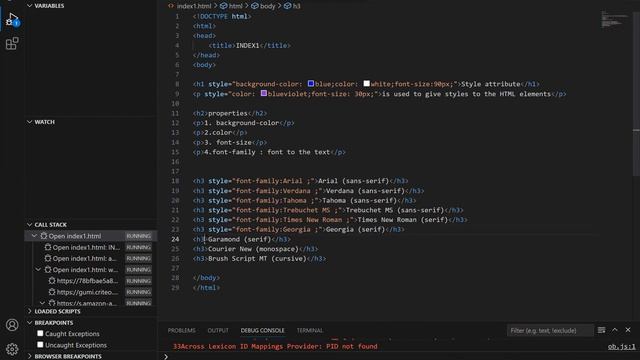Image resolution: width=640 pixels, height=360 pixels.
Task: Click index1.html in the breadcrumb
Action: [194, 6]
